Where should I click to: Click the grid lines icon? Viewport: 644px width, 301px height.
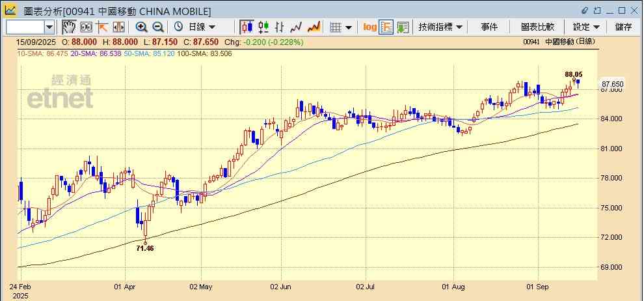(336, 27)
